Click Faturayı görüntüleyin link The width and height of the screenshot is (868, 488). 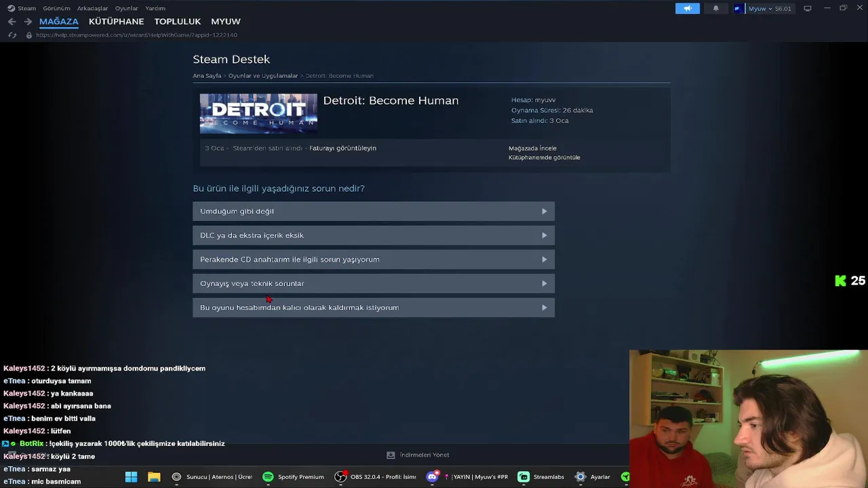[342, 148]
